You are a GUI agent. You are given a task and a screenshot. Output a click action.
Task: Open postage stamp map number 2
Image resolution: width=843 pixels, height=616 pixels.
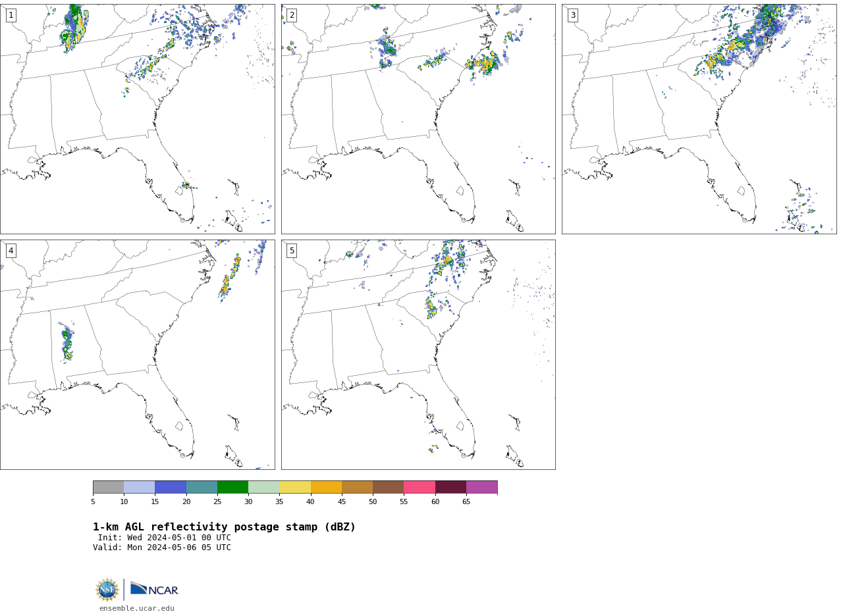pyautogui.click(x=418, y=119)
